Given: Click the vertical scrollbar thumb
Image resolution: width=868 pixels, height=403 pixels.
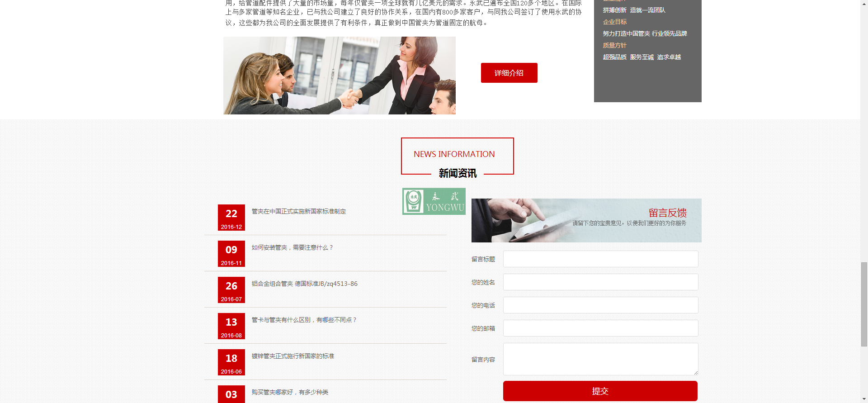Looking at the screenshot, I should point(864,304).
